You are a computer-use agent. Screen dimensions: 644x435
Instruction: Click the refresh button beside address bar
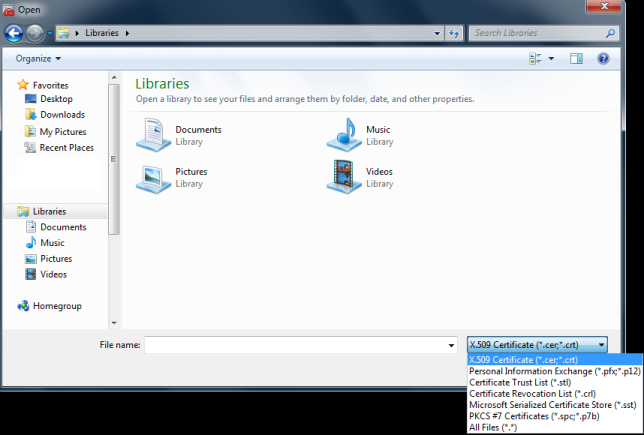point(453,33)
